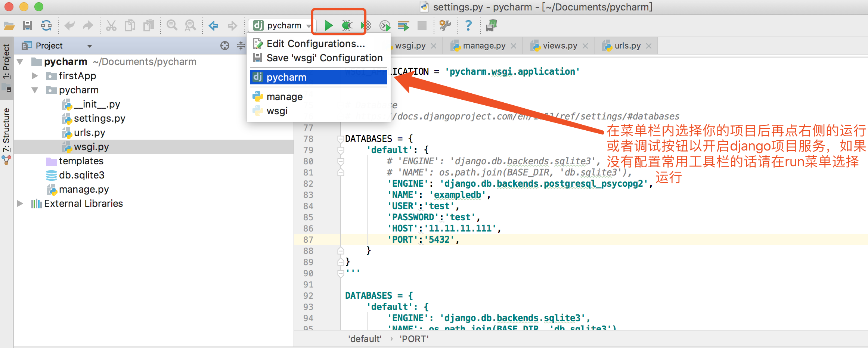Open Find with the magnifier icon
This screenshot has width=868, height=348.
(172, 25)
